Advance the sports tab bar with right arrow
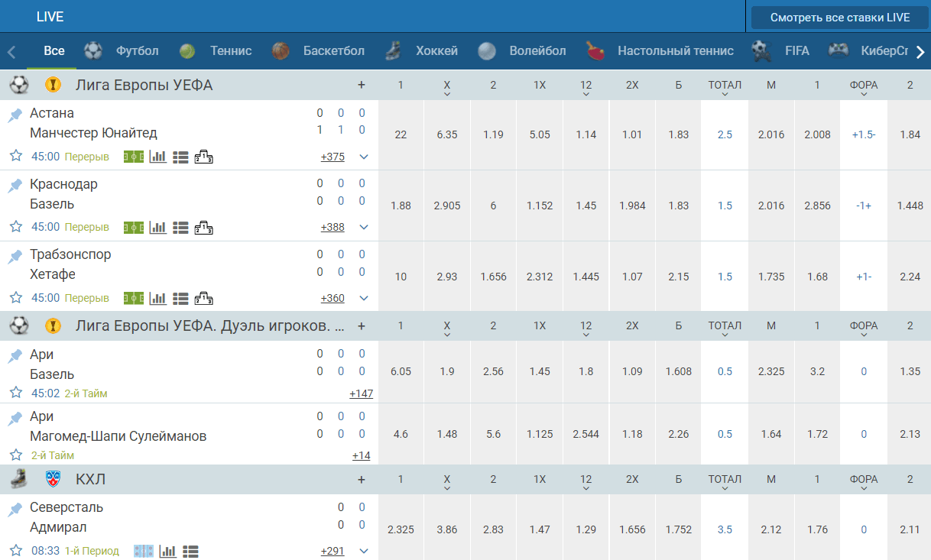This screenshot has width=931, height=560. (920, 52)
